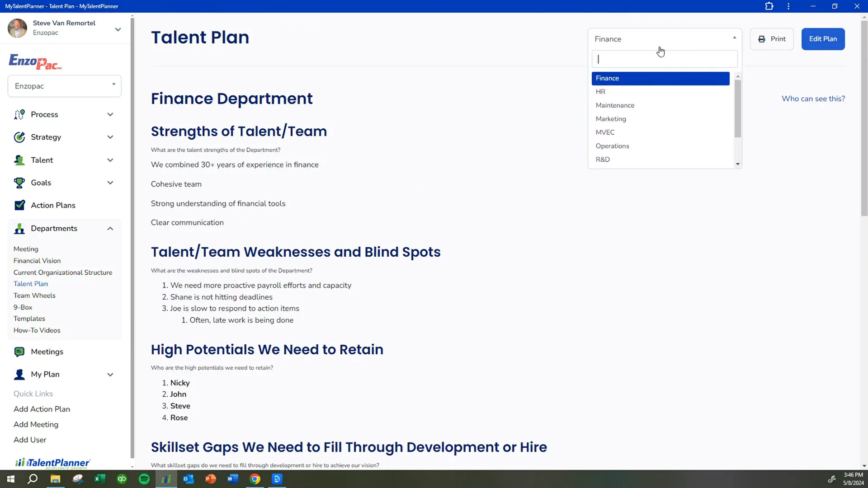Open the 9-Box sidebar page

pos(23,307)
